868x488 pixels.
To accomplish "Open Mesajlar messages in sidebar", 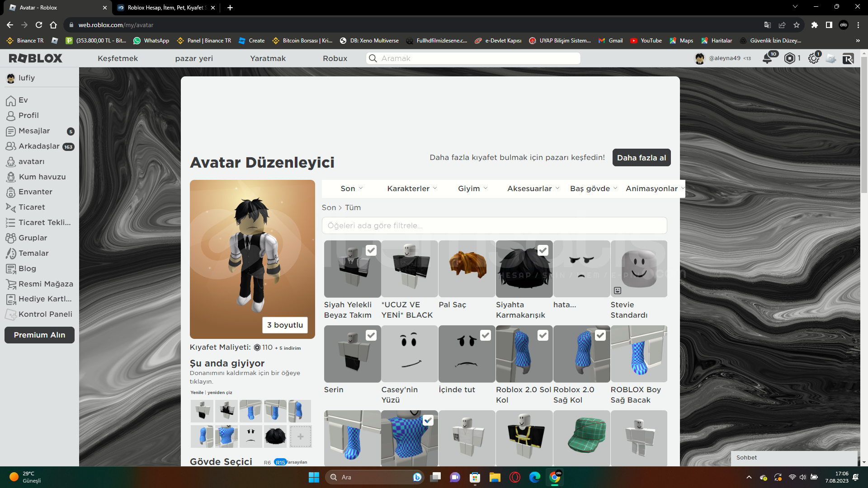I will [x=28, y=131].
